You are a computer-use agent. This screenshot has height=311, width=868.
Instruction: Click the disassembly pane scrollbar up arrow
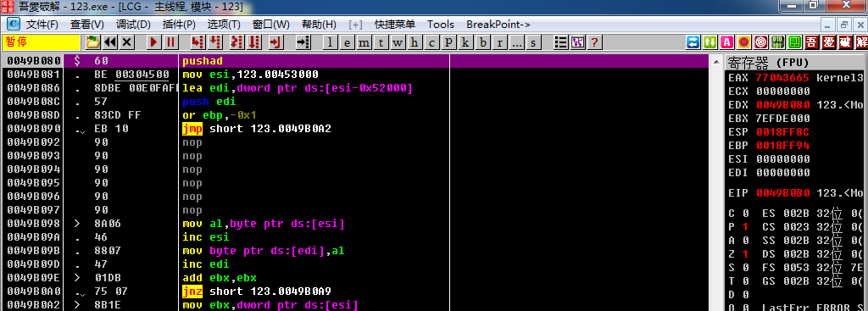pos(716,61)
